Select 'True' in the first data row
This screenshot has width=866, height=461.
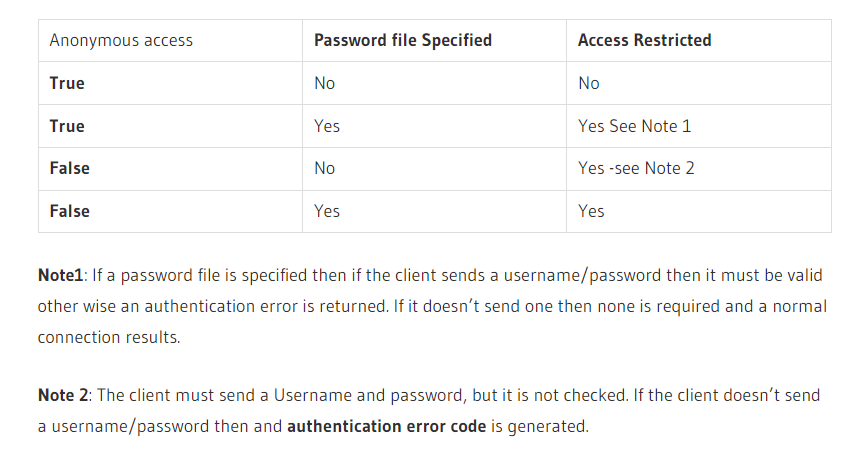[x=67, y=83]
